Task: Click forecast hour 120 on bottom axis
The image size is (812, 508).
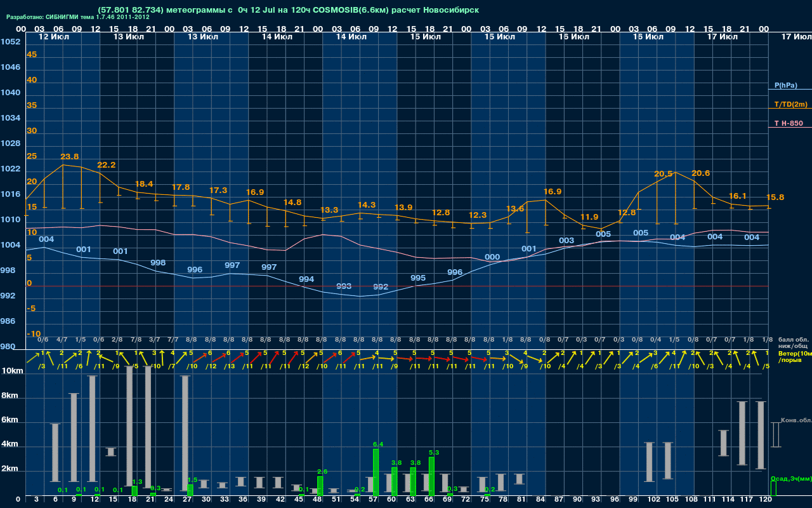Action: coord(765,500)
